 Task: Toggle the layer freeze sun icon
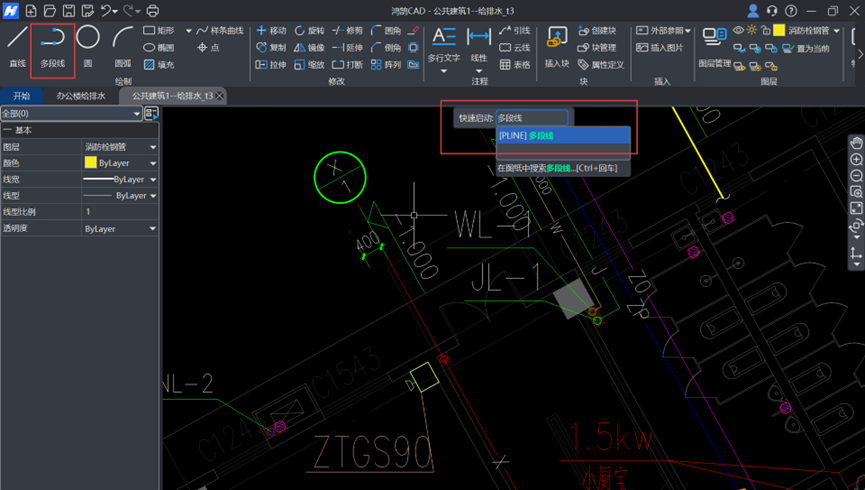[x=753, y=31]
